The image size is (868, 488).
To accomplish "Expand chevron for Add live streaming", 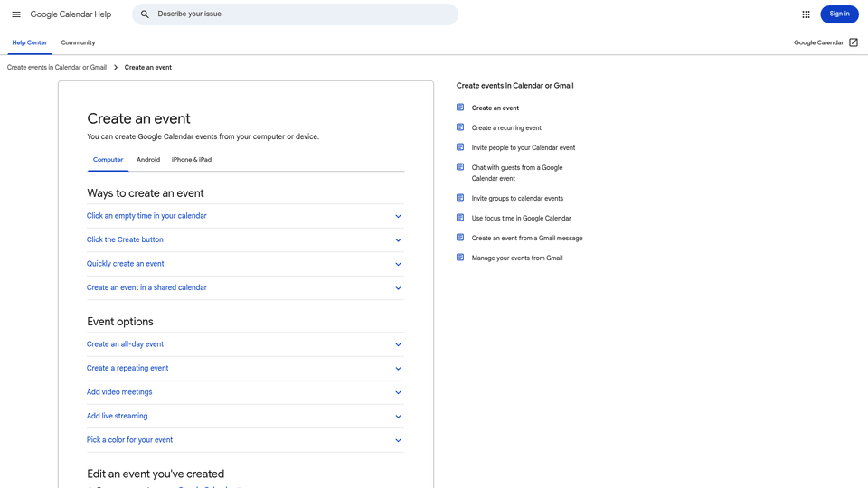I will click(398, 416).
